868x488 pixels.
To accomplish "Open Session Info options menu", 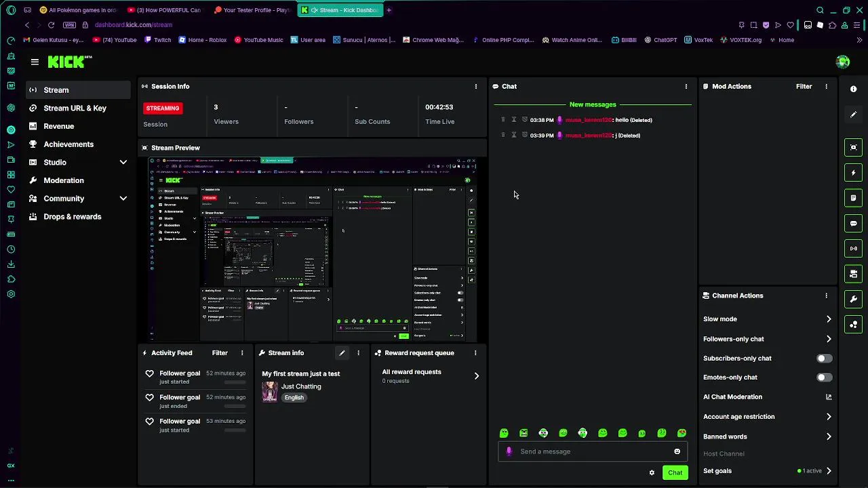I will pyautogui.click(x=476, y=87).
